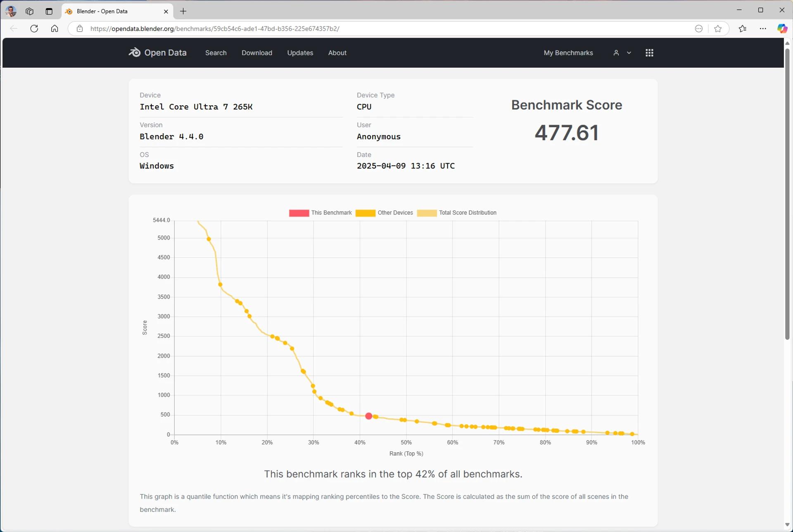This screenshot has width=793, height=532.
Task: Click the red benchmark point on chart
Action: pos(369,416)
